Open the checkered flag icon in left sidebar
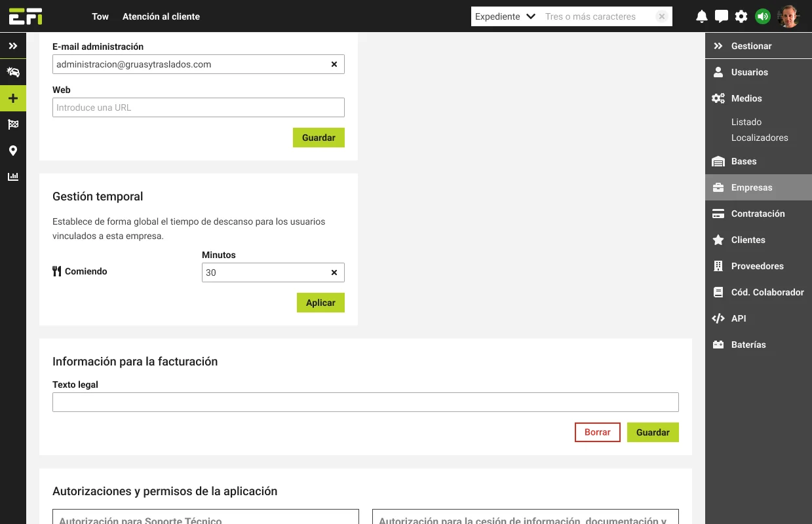The height and width of the screenshot is (524, 812). (x=13, y=124)
